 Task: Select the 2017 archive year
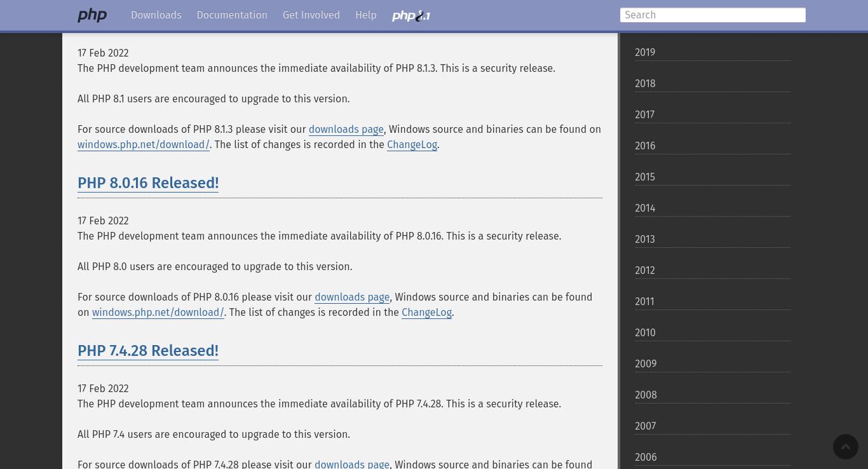coord(713,115)
